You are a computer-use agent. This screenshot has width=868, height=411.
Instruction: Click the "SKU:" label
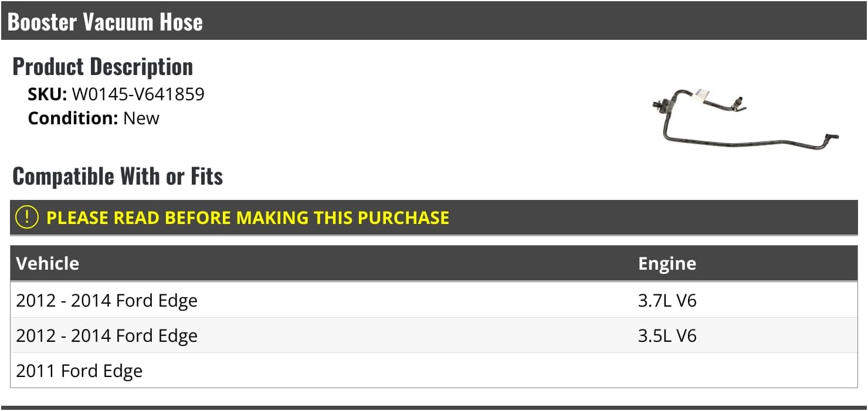coord(48,94)
